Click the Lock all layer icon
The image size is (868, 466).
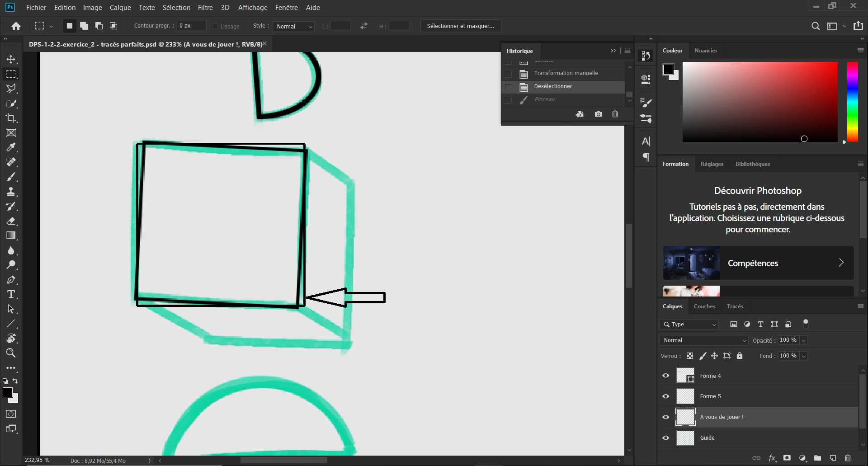pyautogui.click(x=740, y=356)
